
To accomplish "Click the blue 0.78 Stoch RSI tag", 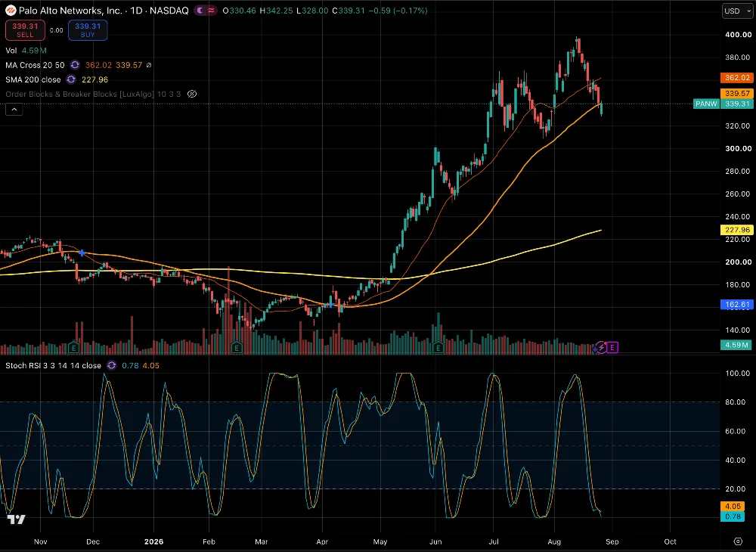I will coord(733,516).
